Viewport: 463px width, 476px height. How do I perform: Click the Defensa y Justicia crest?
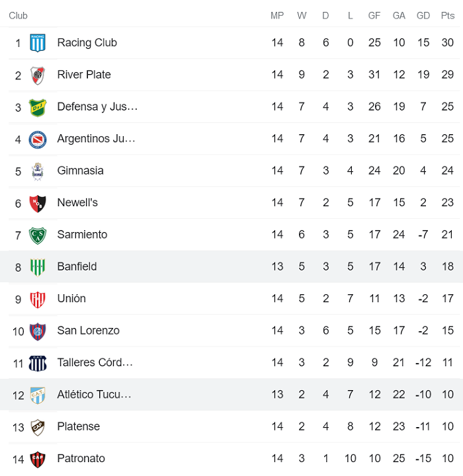pos(38,107)
